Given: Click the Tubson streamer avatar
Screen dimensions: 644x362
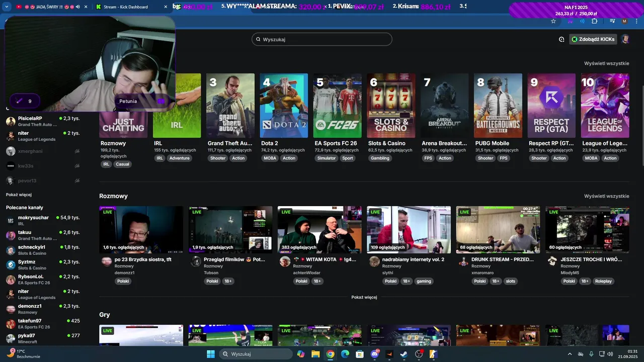Looking at the screenshot, I should click(x=196, y=261).
